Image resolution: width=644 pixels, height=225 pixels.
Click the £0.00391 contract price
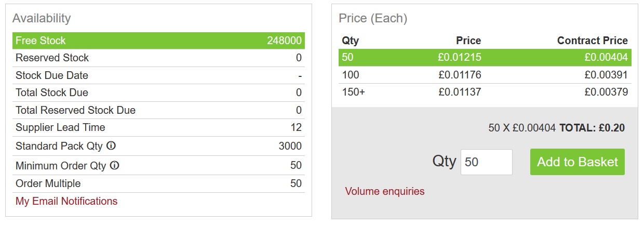[606, 75]
